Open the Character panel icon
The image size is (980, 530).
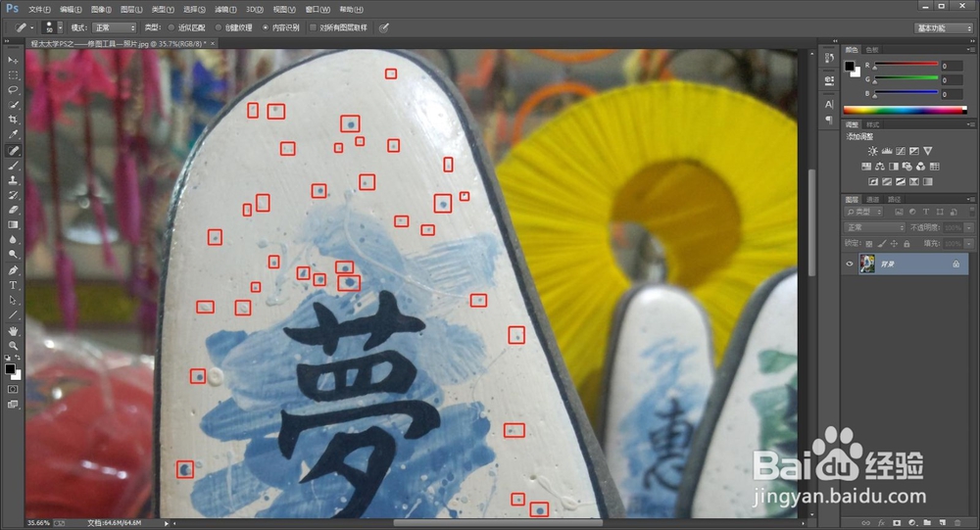click(829, 105)
